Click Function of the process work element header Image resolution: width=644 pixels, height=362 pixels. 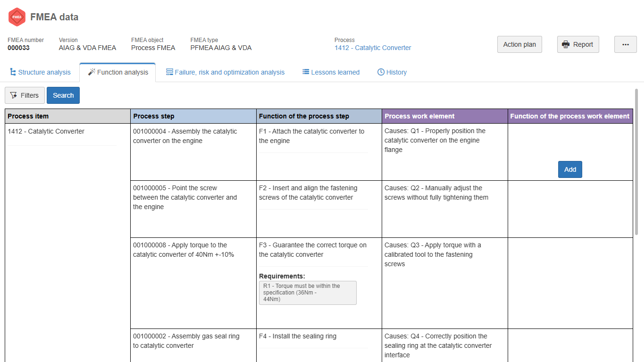tap(570, 116)
